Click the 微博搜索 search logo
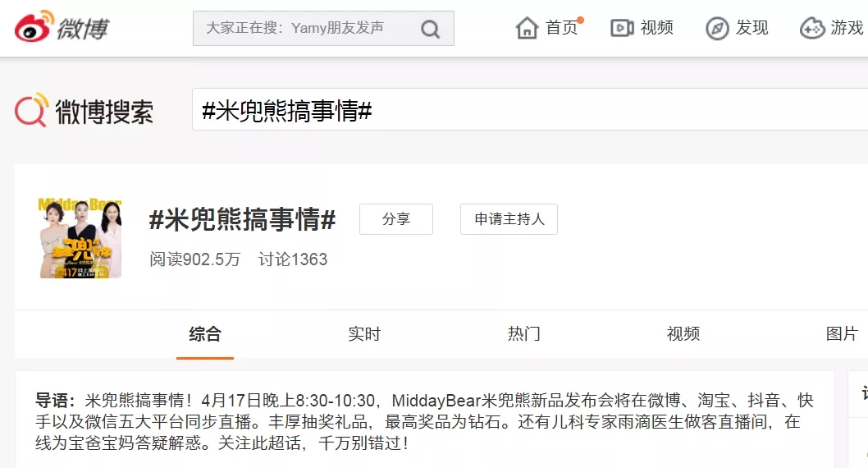Screen dimensions: 868x468 click(85, 111)
